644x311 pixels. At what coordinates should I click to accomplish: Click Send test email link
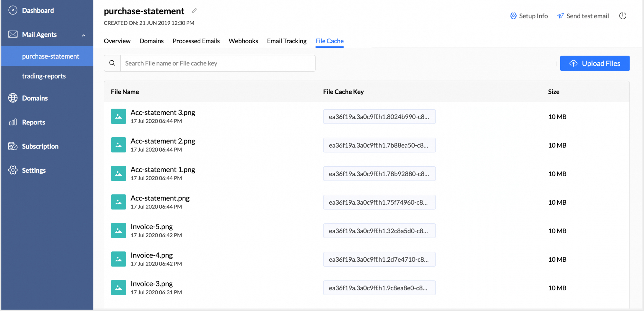583,16
